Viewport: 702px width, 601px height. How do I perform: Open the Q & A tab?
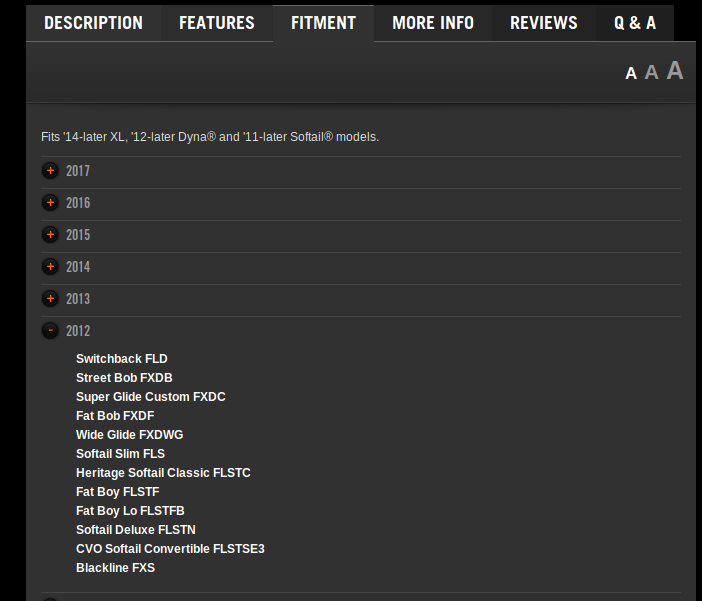coord(635,23)
